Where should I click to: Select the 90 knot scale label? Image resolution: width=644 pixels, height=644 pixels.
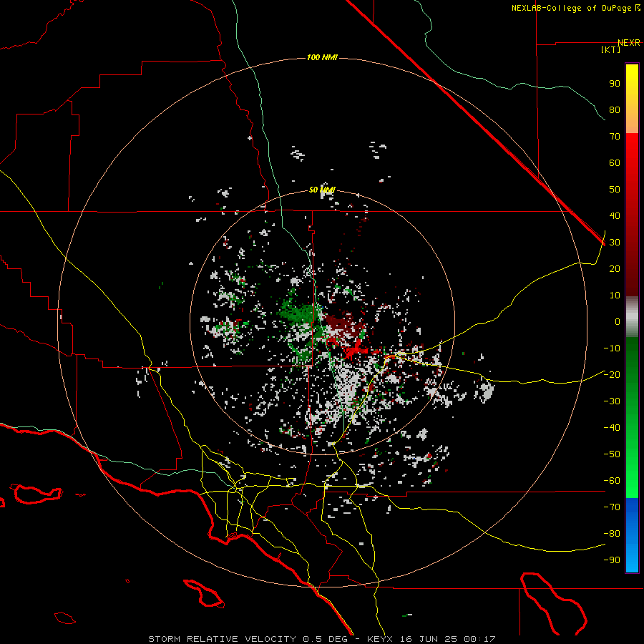point(615,84)
